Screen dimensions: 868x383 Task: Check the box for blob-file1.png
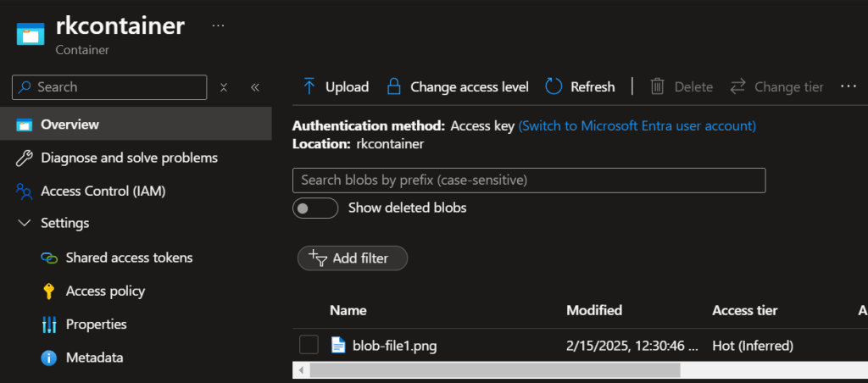click(x=309, y=345)
